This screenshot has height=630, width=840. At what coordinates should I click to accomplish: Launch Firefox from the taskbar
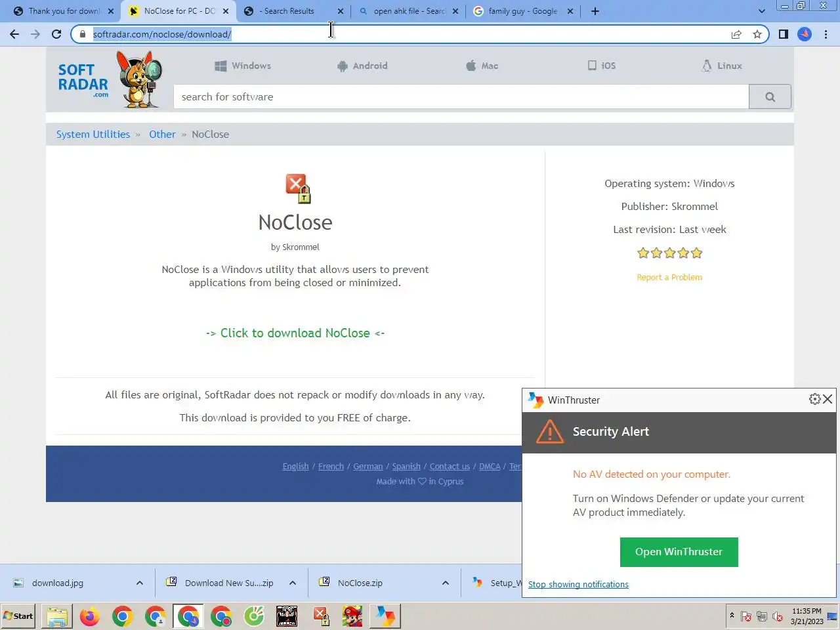tap(90, 616)
